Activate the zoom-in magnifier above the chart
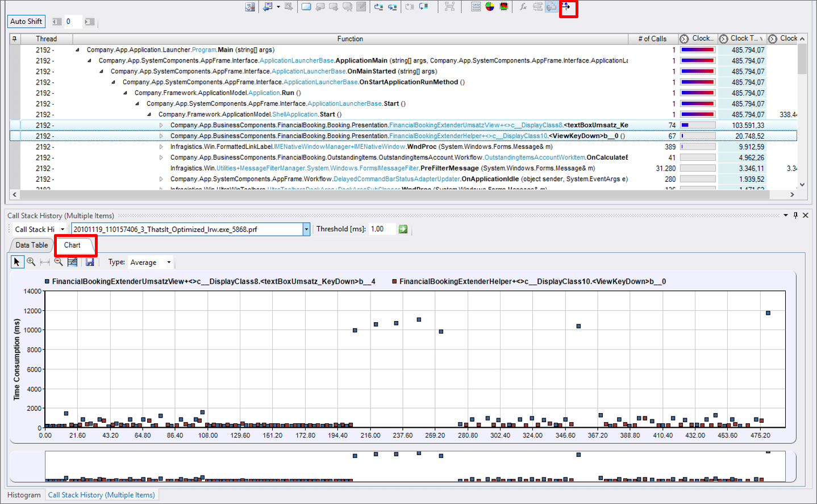This screenshot has height=504, width=817. (x=30, y=261)
